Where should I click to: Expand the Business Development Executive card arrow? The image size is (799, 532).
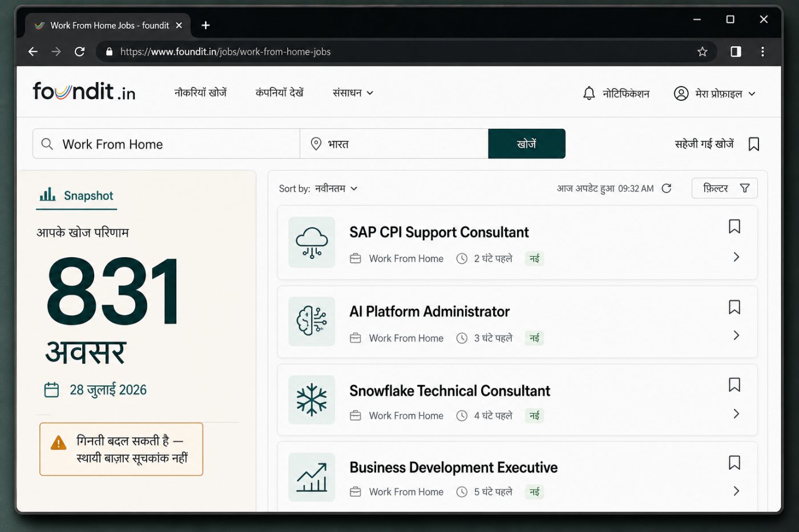[x=736, y=491]
